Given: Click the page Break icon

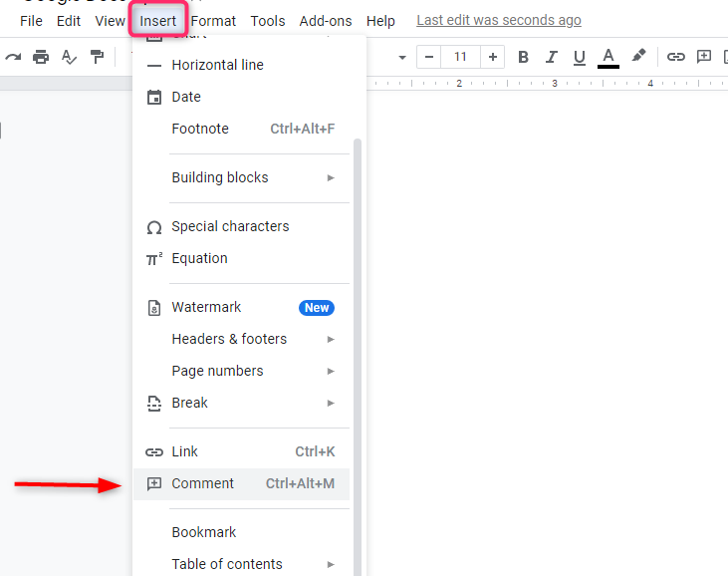Looking at the screenshot, I should click(154, 404).
